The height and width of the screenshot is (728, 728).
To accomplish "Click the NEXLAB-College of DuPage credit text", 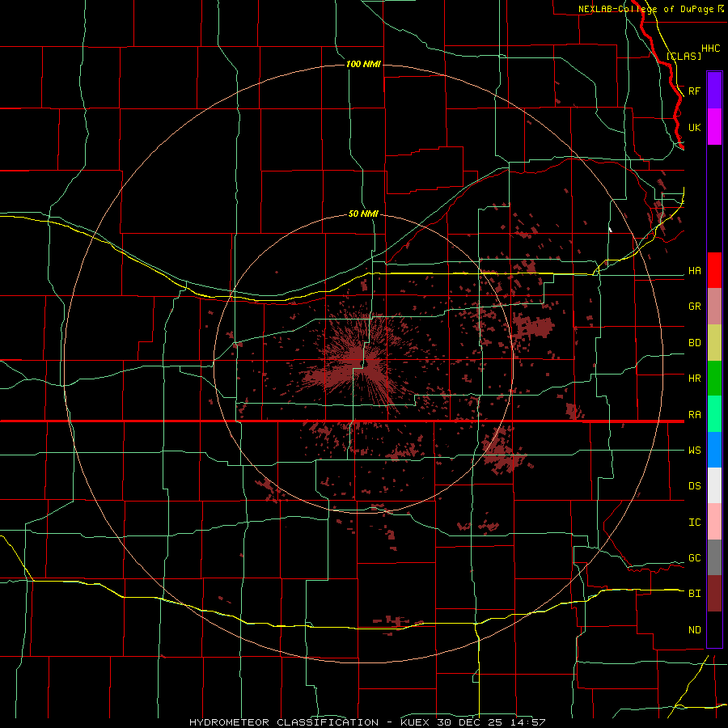I will [x=645, y=9].
